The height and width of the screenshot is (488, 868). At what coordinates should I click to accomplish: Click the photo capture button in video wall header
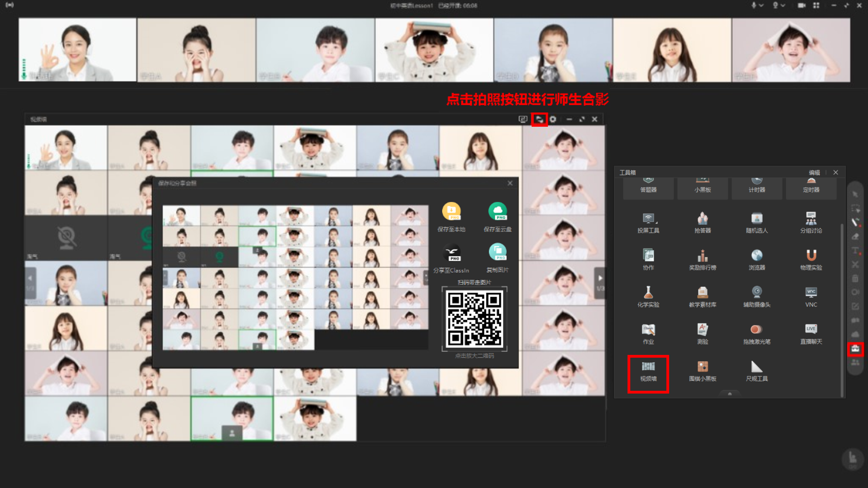[x=539, y=119]
